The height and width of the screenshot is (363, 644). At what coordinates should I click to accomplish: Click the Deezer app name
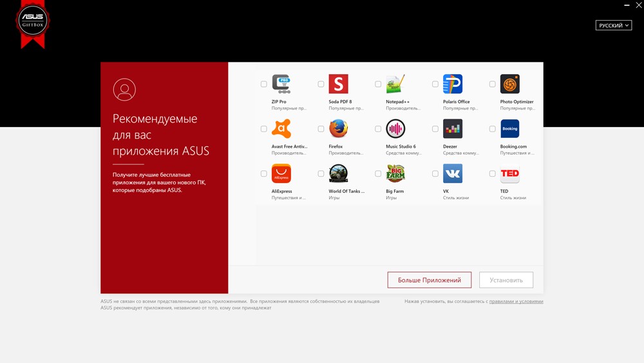[x=450, y=146]
